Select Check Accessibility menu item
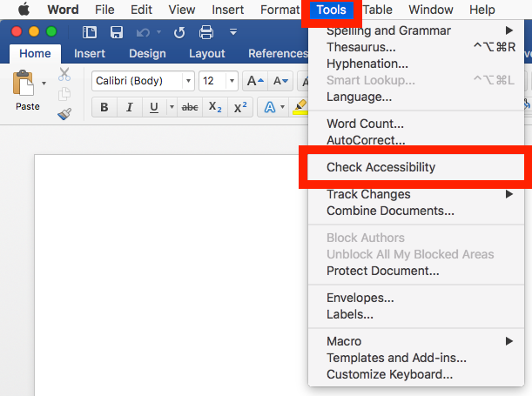 click(x=416, y=167)
